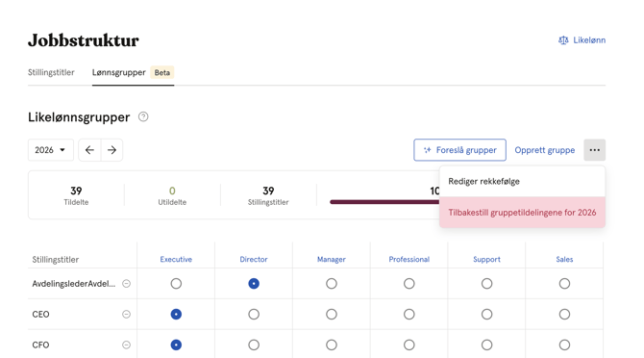
Task: Open the Executive group column header
Action: [176, 259]
